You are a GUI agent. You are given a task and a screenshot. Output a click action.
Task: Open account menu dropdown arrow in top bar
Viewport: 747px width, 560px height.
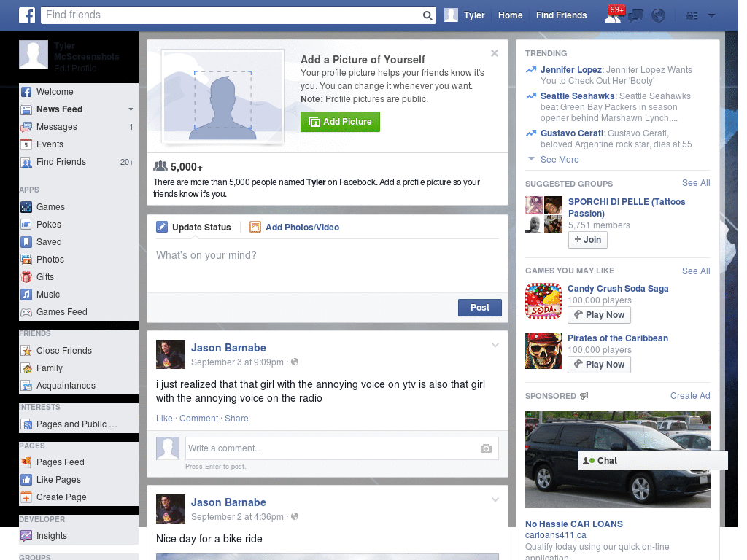pos(712,16)
